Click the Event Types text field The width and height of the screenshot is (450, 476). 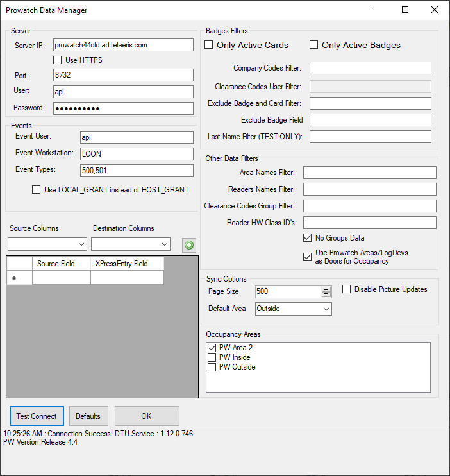[137, 170]
